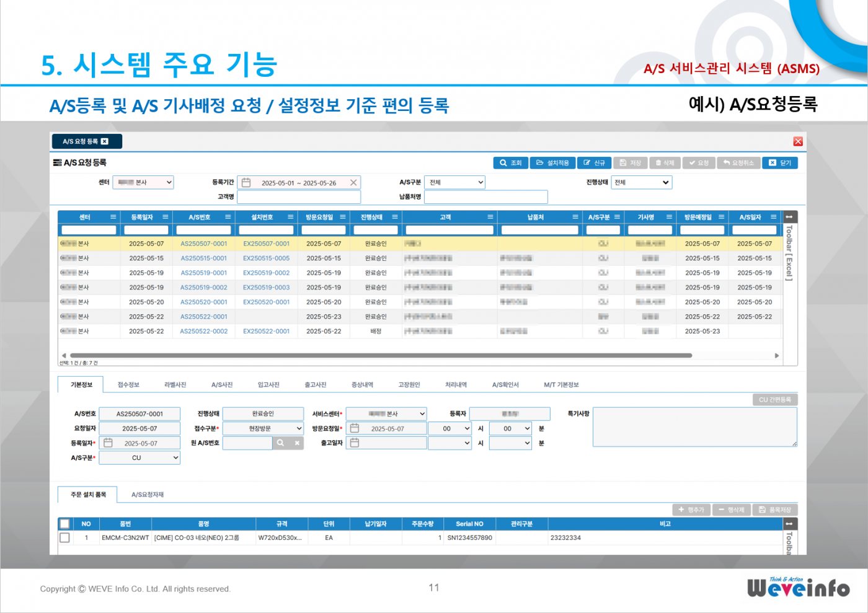Screen dimensions: 868x613
Task: Click the 삭제 trash icon
Action: (658, 162)
